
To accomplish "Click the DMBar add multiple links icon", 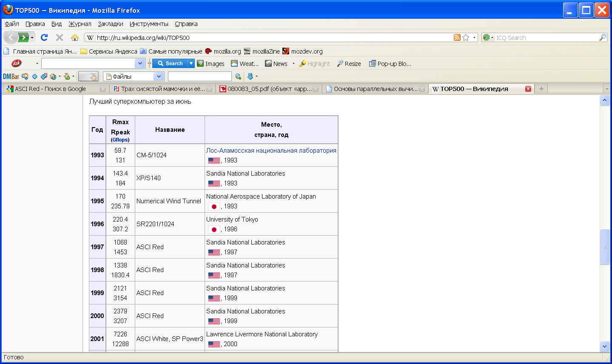I will [x=44, y=77].
